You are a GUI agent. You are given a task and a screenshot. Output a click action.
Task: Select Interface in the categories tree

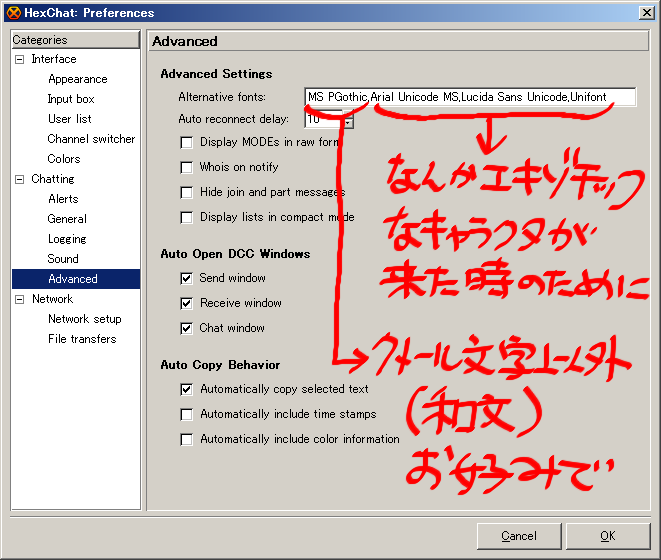[54, 59]
